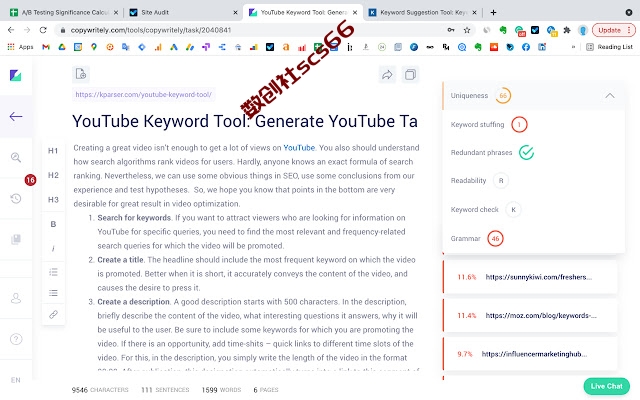Image resolution: width=640 pixels, height=400 pixels.
Task: Open the Redundant phrases check
Action: pos(492,153)
